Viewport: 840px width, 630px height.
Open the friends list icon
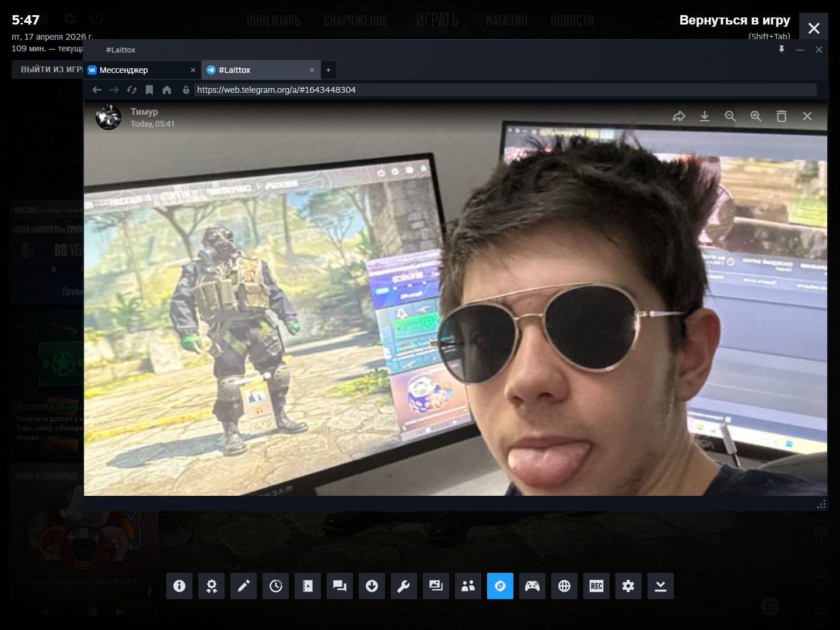[468, 586]
